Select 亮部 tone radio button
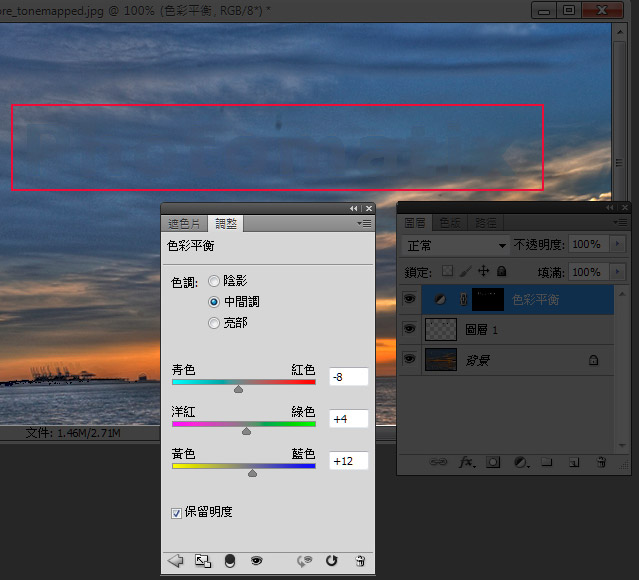 coord(214,323)
